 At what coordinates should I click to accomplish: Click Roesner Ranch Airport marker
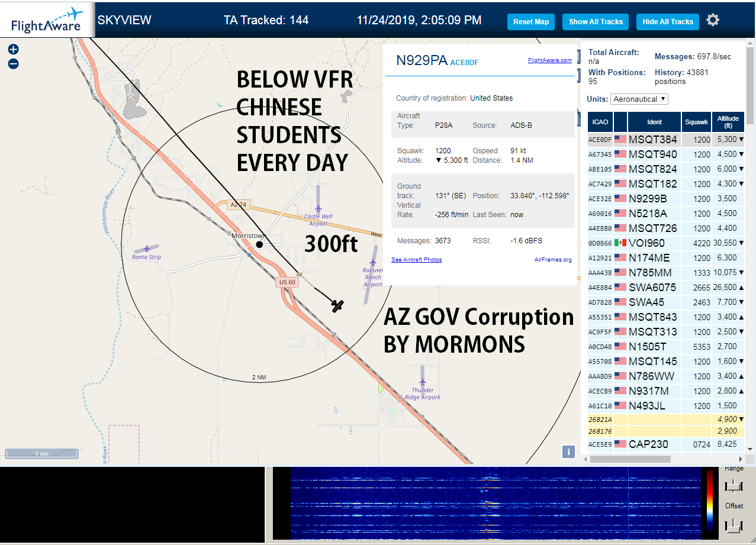(x=373, y=262)
